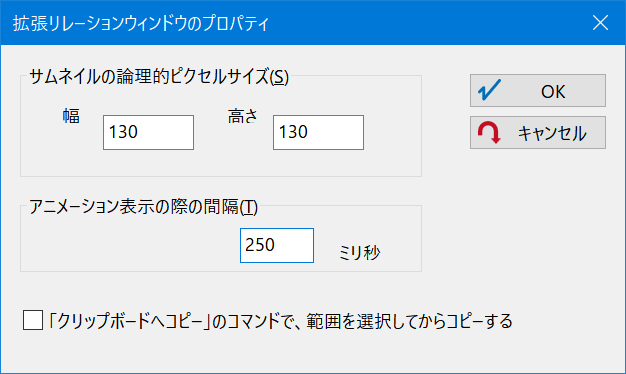Viewport: 626px width, 374px height.
Task: Click the サムネイルの論理的ピクセルサイズ(S) group label
Action: [159, 76]
